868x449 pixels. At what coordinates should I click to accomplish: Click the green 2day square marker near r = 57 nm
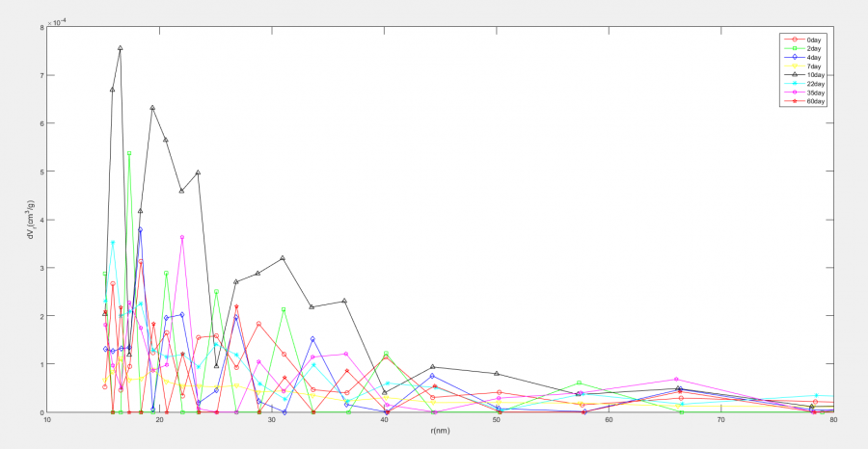click(579, 383)
